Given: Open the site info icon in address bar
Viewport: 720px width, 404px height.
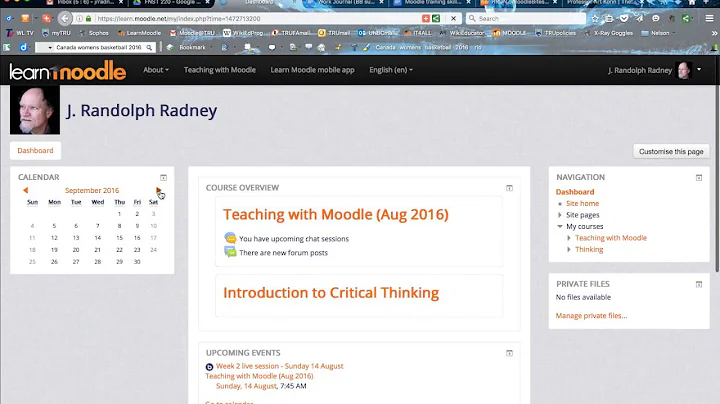Looking at the screenshot, I should (79, 18).
